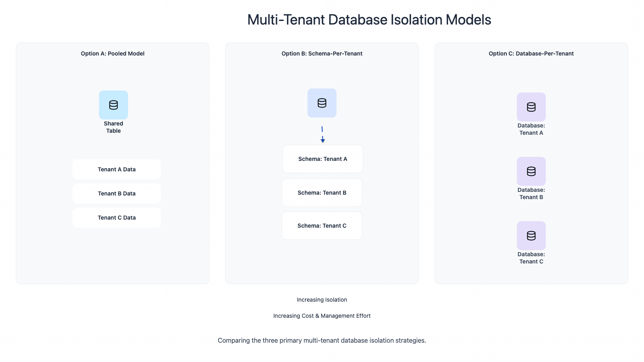Click the Option B: Schema-Per-Tenant heading
This screenshot has width=644, height=362.
[322, 53]
